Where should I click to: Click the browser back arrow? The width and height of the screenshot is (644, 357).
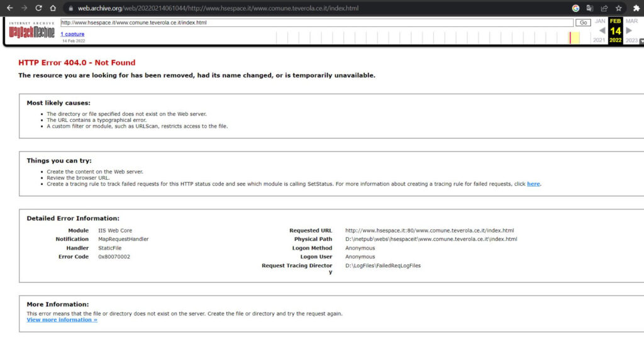point(9,8)
